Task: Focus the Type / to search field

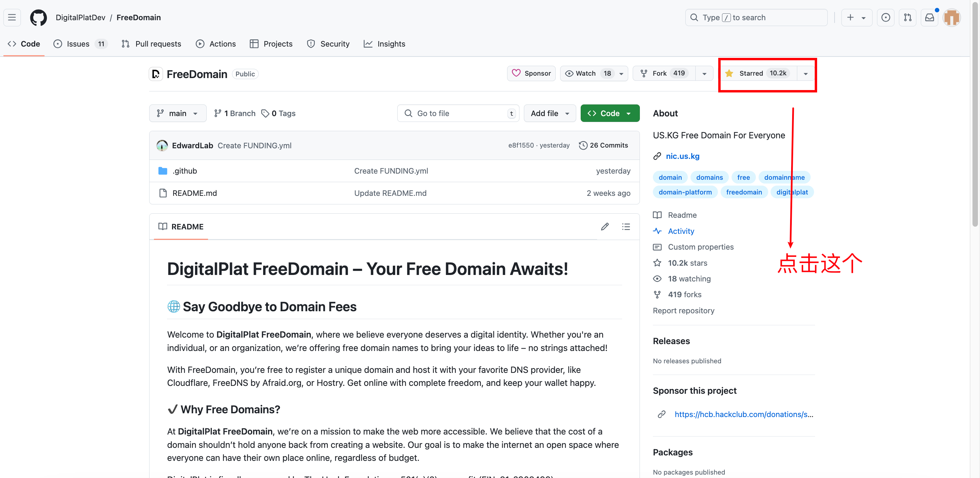Action: click(756, 17)
